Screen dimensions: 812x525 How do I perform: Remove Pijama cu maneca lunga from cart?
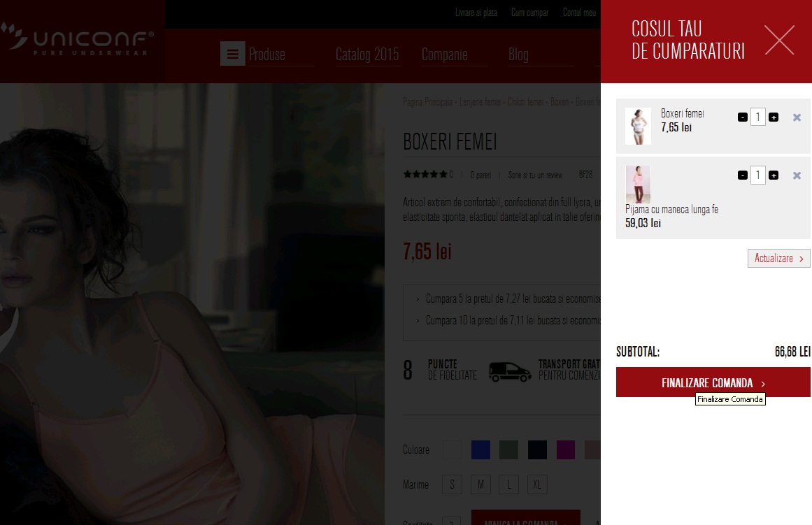[x=797, y=175]
